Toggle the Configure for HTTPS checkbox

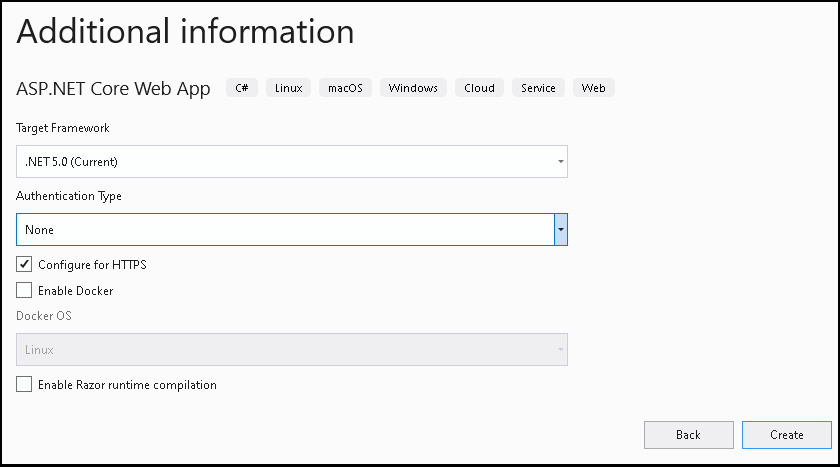(24, 265)
